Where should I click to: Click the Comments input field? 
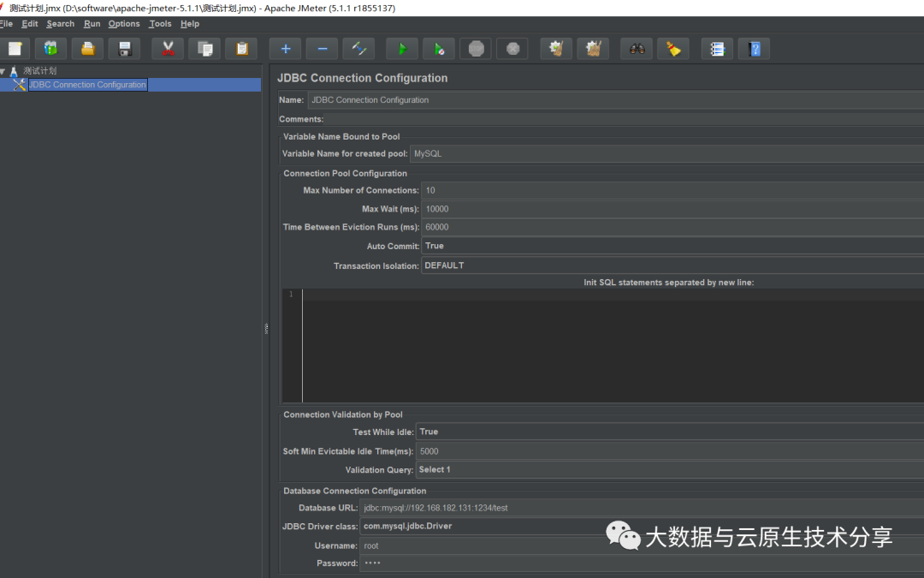coord(624,119)
